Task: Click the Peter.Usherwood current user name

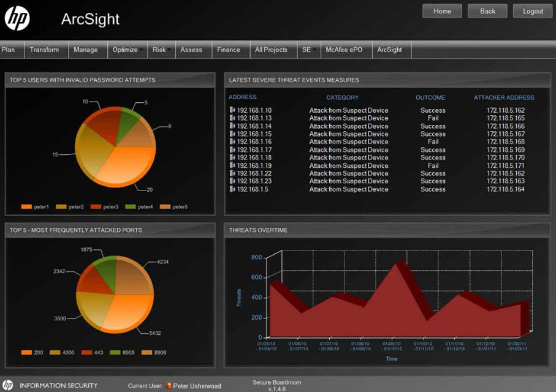Action: click(197, 386)
